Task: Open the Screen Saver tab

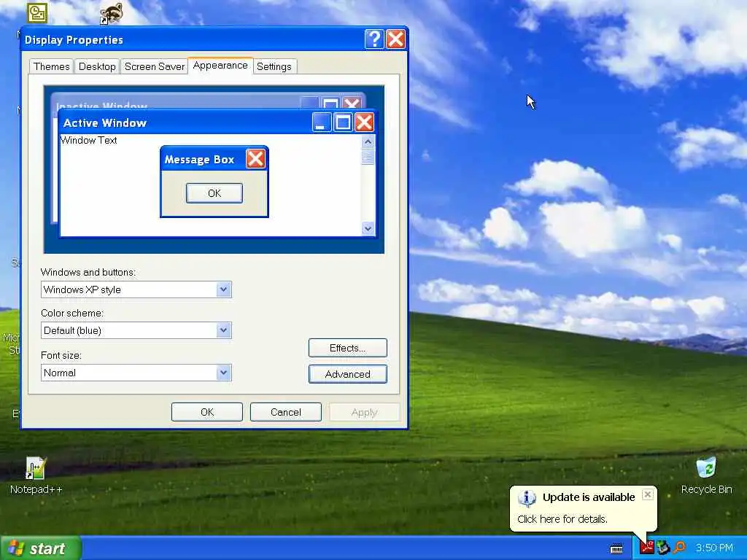Action: pyautogui.click(x=155, y=66)
